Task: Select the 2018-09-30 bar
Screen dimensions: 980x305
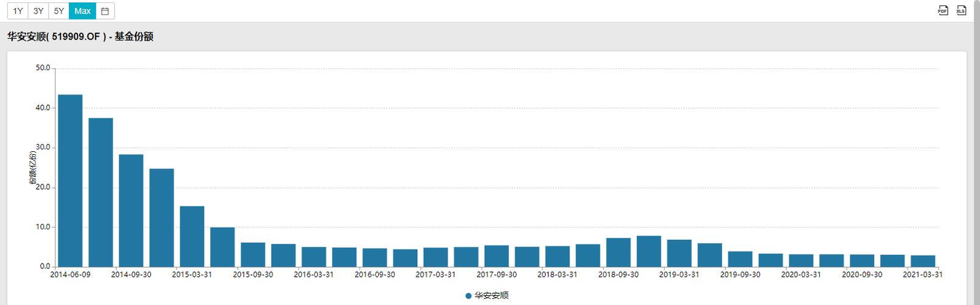Action: tap(618, 253)
